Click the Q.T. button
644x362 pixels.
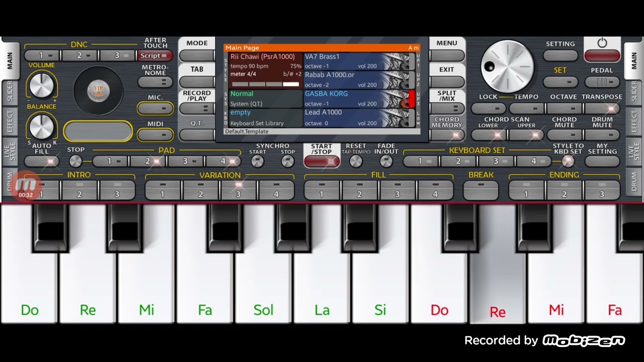coord(197,134)
